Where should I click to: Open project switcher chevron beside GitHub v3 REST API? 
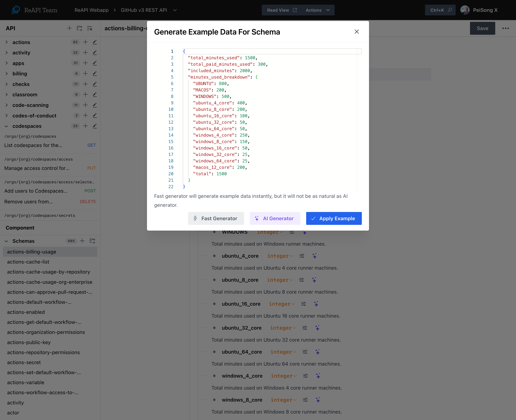pyautogui.click(x=175, y=10)
